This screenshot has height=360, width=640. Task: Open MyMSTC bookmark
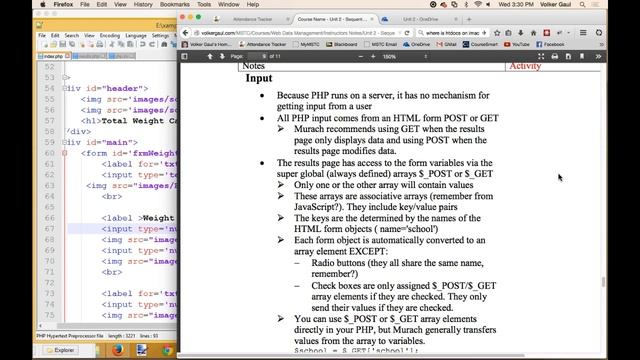pos(306,44)
